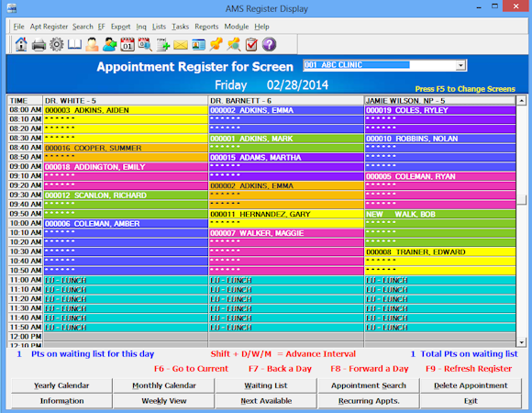
Task: Open the Waiting List button
Action: tap(266, 385)
